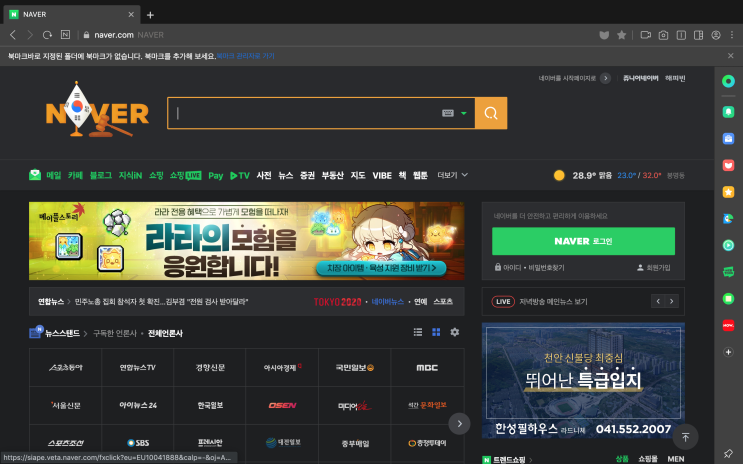Add a sidebar app with plus icon

[728, 352]
